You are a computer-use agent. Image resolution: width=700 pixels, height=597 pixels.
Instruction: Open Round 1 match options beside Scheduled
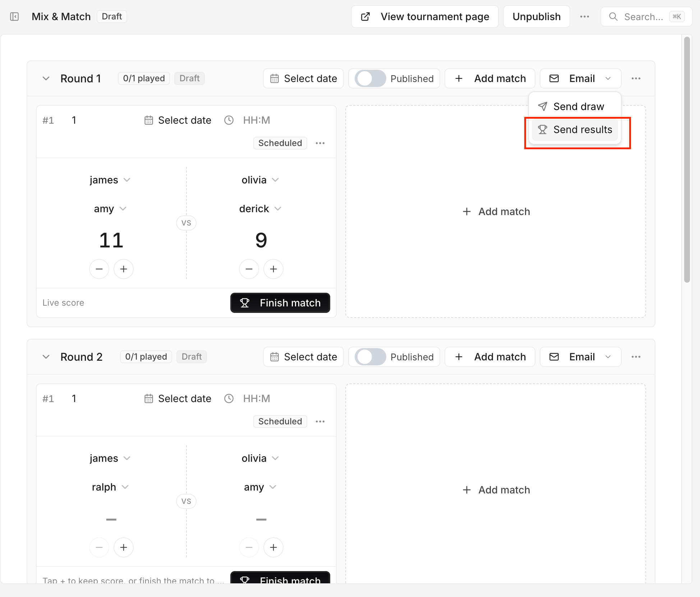[x=320, y=143]
